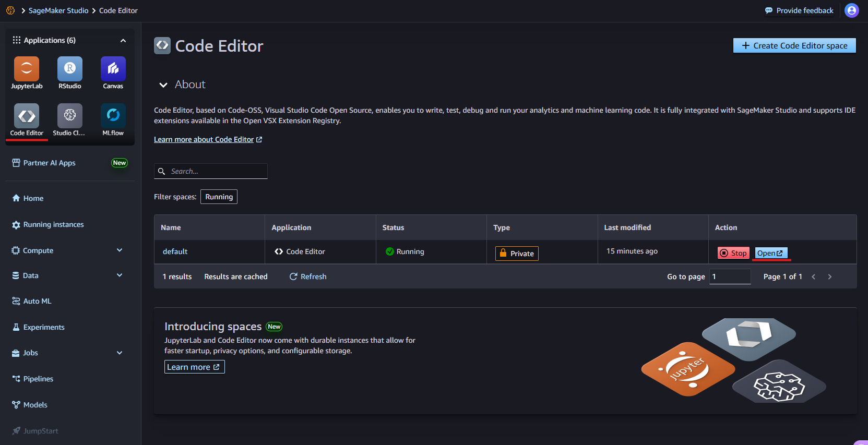
Task: Click the Code Editor heading icon
Action: coord(162,45)
